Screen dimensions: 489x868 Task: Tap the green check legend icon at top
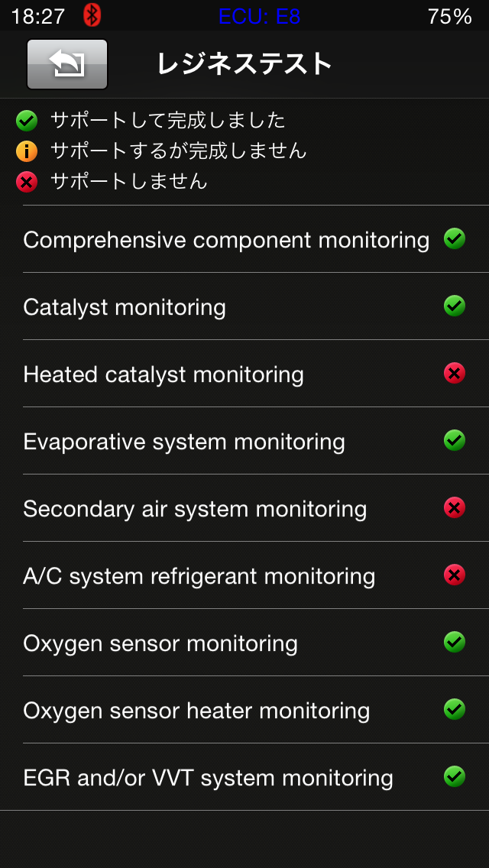click(27, 121)
